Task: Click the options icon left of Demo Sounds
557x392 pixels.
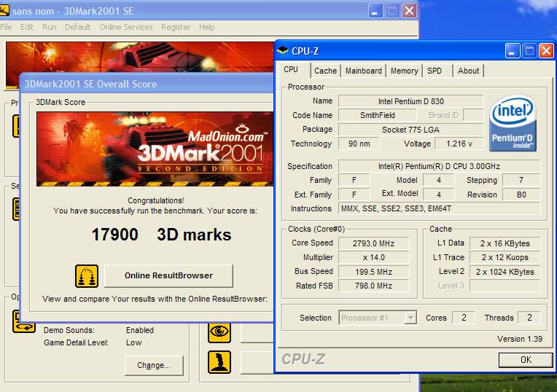Action: click(x=23, y=321)
